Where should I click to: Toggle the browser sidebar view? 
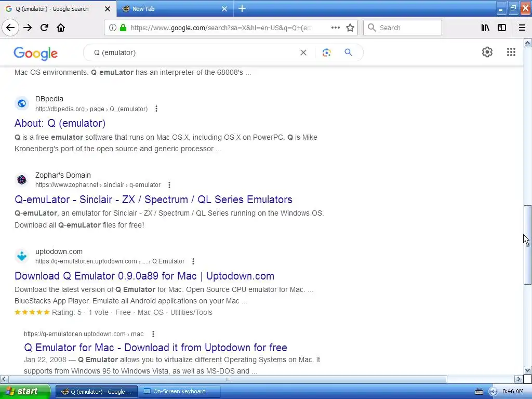click(502, 28)
